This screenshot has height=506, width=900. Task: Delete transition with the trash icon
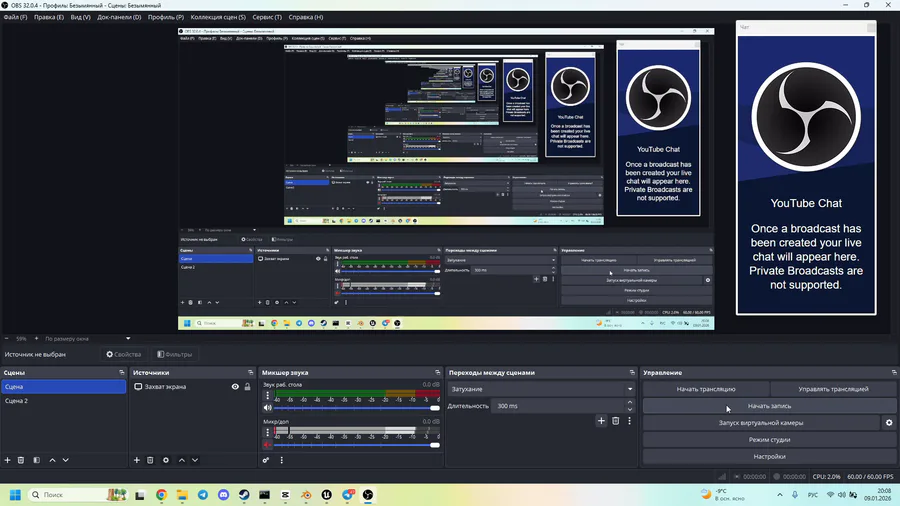615,421
